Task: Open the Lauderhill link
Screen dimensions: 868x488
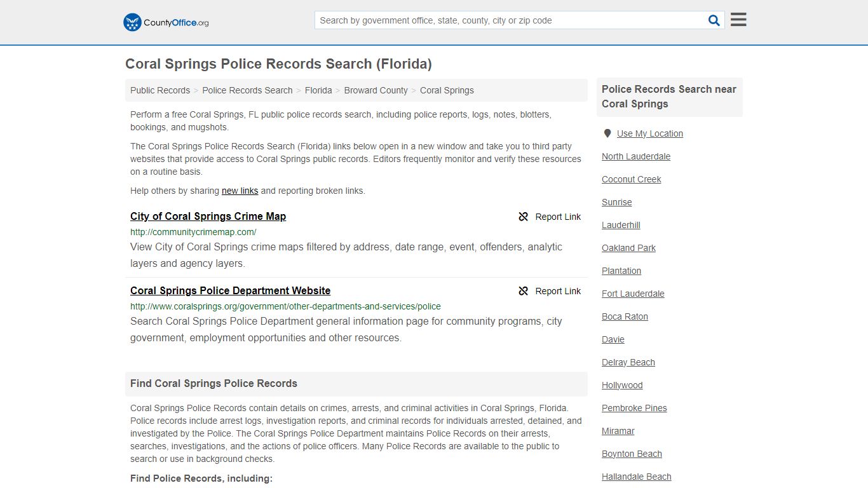Action: tap(621, 225)
